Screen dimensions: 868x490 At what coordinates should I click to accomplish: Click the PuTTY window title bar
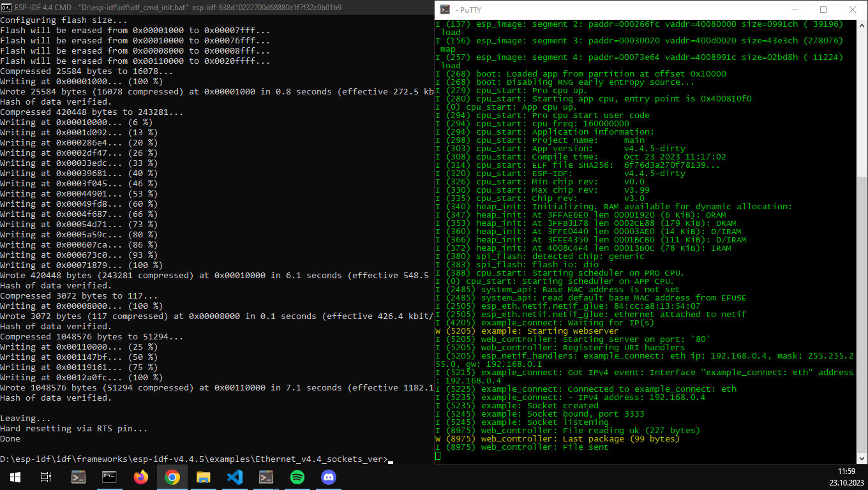tap(613, 10)
